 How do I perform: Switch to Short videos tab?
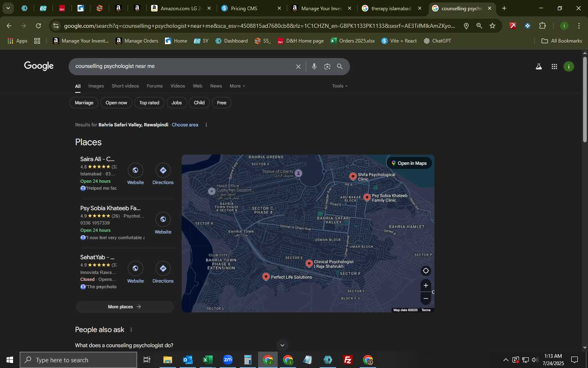click(x=125, y=86)
